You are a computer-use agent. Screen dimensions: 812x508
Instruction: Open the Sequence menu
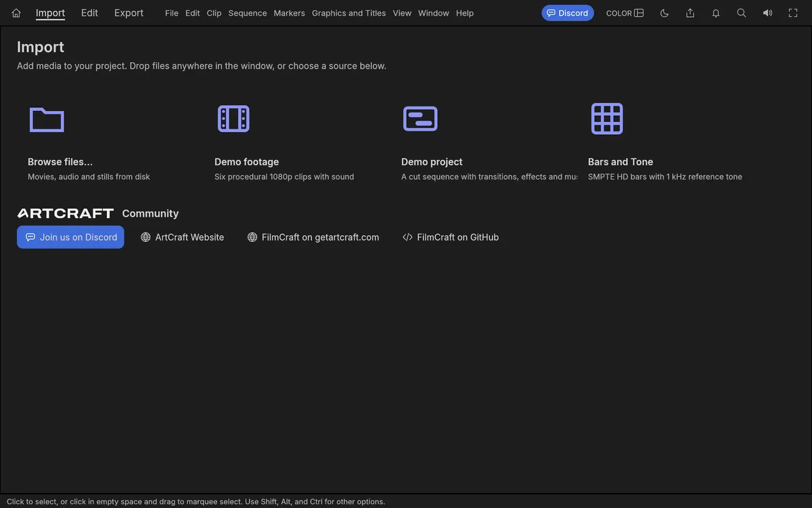(248, 13)
